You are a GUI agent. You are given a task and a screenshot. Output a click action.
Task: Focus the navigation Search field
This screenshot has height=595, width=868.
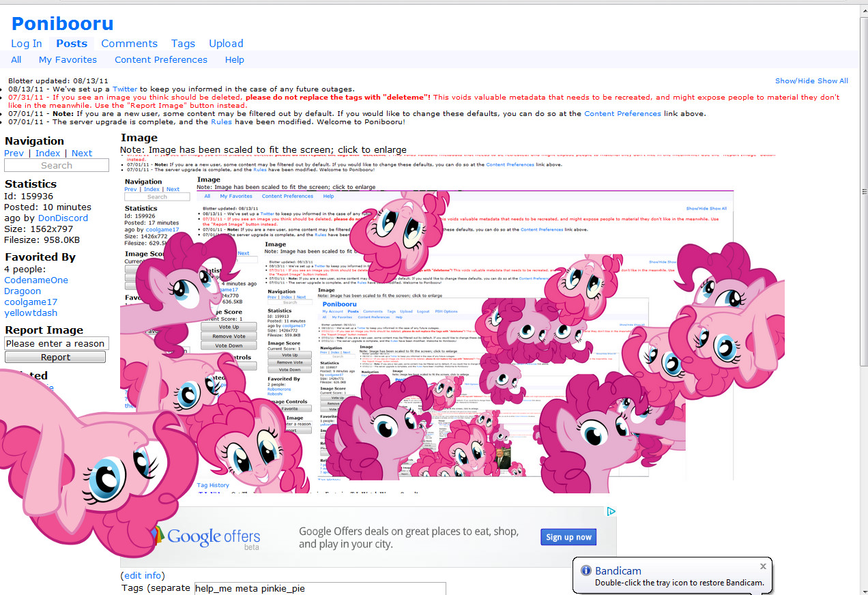click(57, 165)
